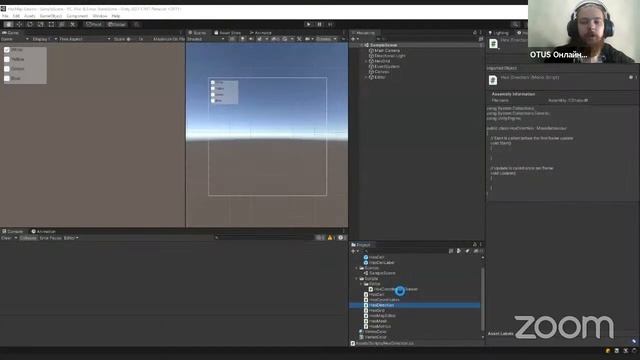Toggle 2D mode in Scene toolbar
This screenshot has width=640, height=360.
(x=232, y=39)
